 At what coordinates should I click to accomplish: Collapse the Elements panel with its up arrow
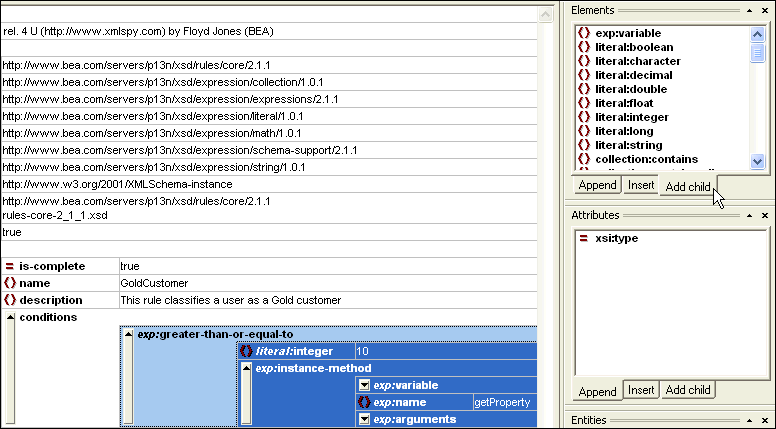click(749, 10)
